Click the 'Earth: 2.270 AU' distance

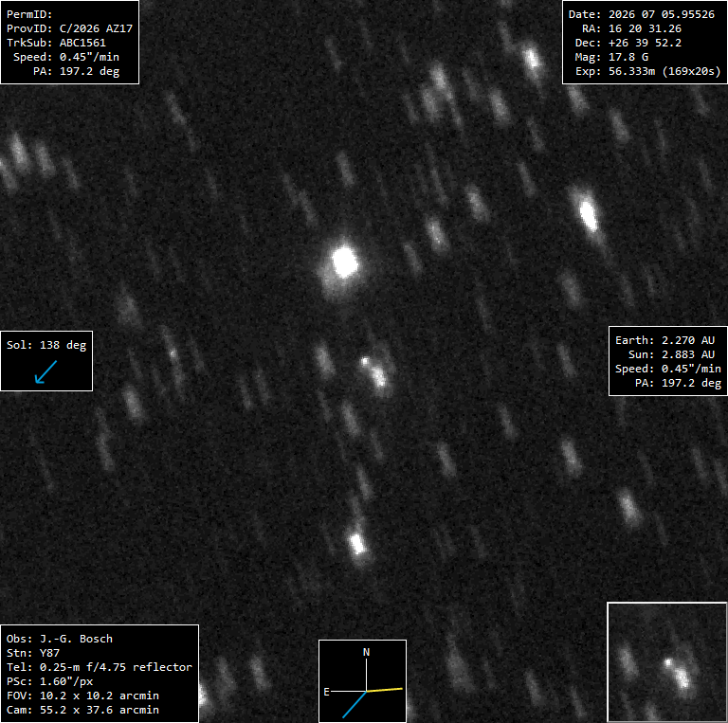click(664, 340)
